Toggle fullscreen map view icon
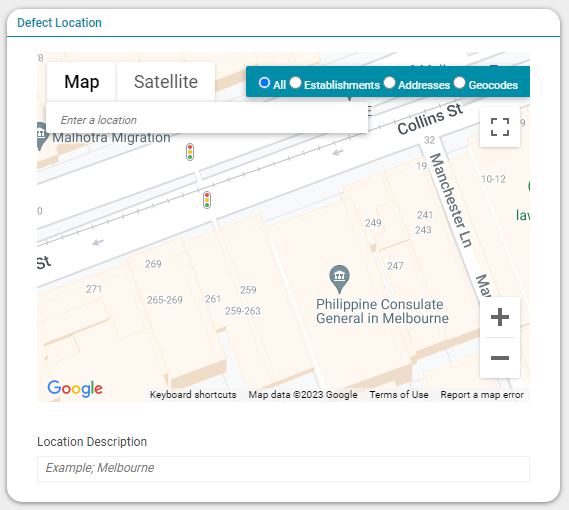This screenshot has height=510, width=569. [500, 127]
